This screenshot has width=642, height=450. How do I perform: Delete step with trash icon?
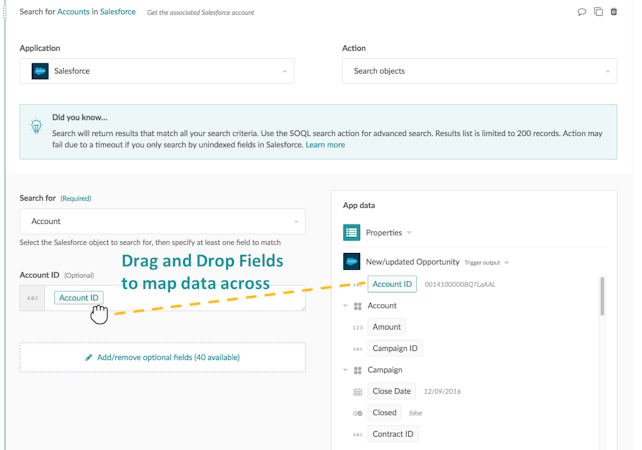tap(614, 12)
